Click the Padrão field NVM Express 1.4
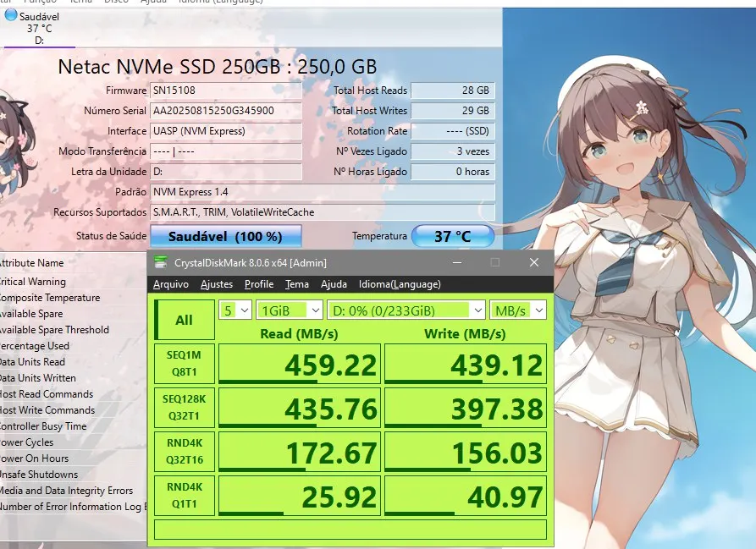The image size is (756, 549). [323, 192]
